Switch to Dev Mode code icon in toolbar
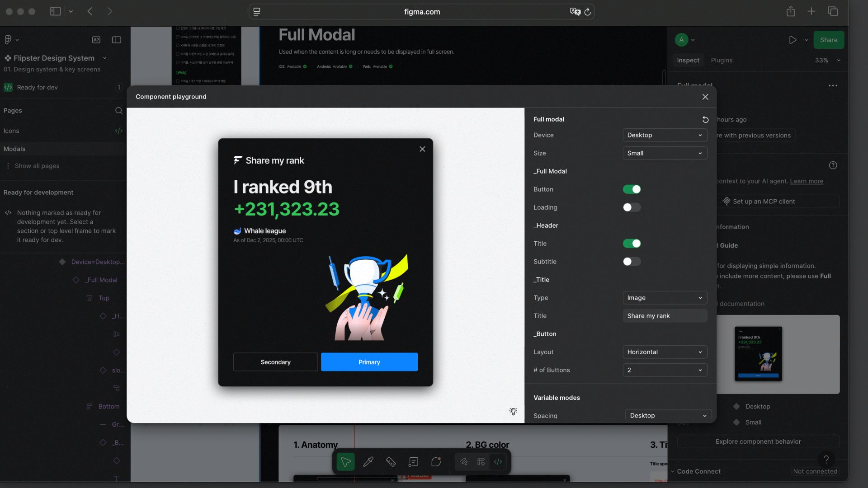 click(x=498, y=462)
